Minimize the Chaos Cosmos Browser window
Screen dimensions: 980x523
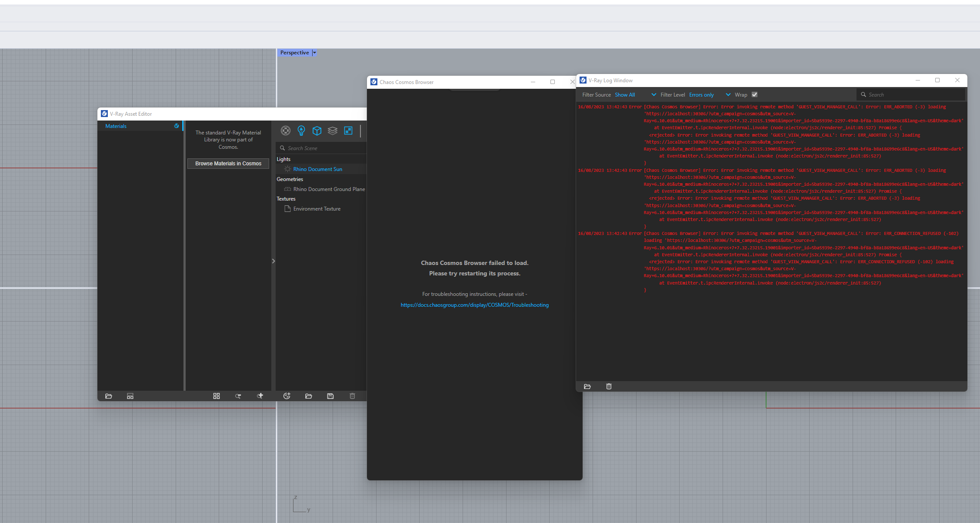(x=533, y=82)
